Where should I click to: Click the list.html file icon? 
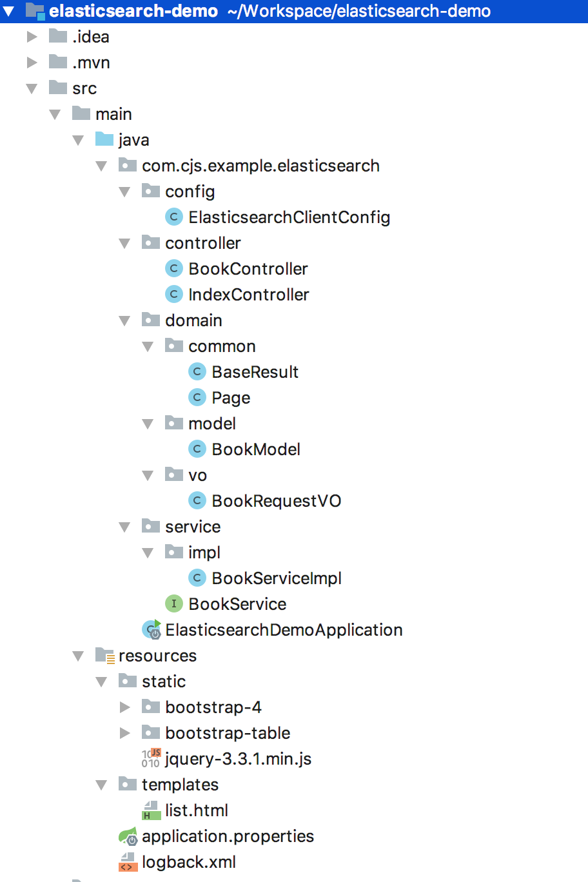pyautogui.click(x=150, y=810)
